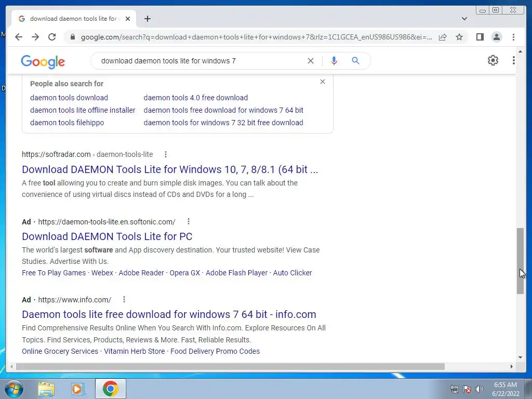Open the softradar DAEMON Tools Lite result
This screenshot has width=532, height=399.
point(170,169)
